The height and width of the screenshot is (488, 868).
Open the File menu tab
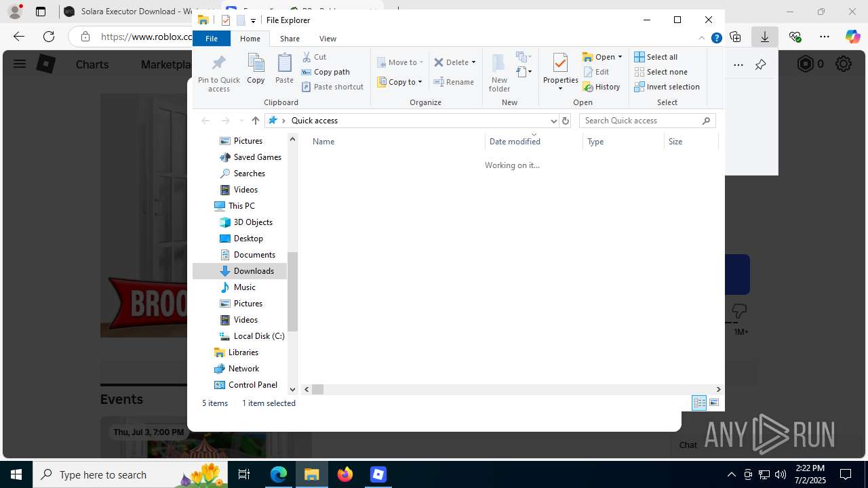(212, 39)
